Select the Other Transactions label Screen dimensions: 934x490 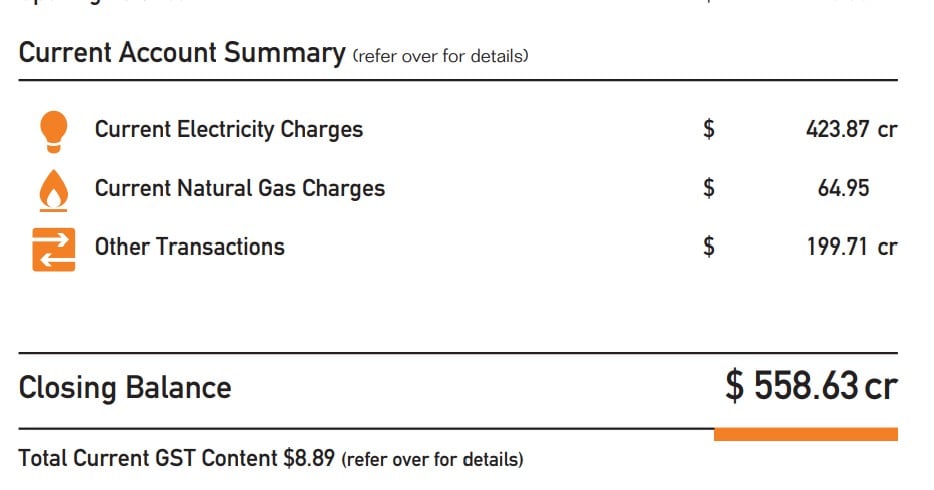click(x=189, y=246)
